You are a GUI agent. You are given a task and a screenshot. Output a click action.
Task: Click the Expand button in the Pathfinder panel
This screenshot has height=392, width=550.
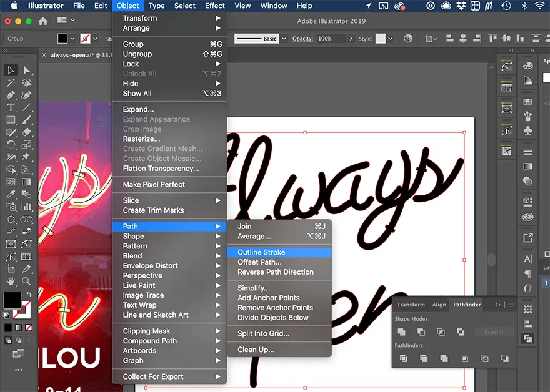tap(494, 332)
